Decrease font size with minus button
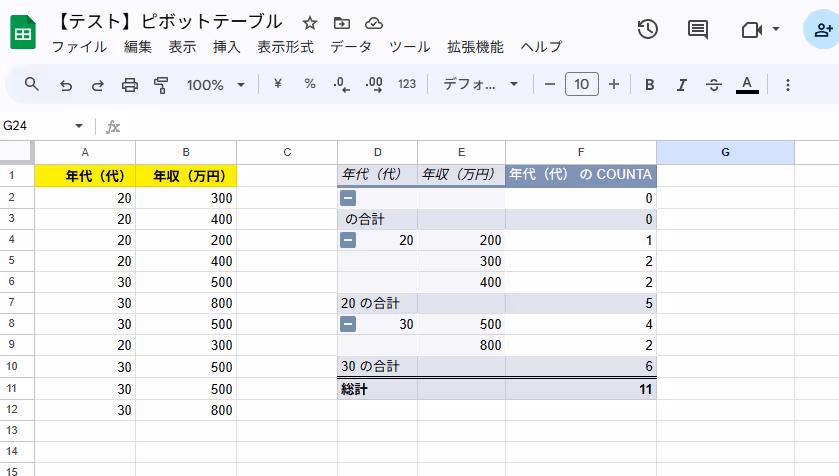Screen dimensions: 839x476 550,85
